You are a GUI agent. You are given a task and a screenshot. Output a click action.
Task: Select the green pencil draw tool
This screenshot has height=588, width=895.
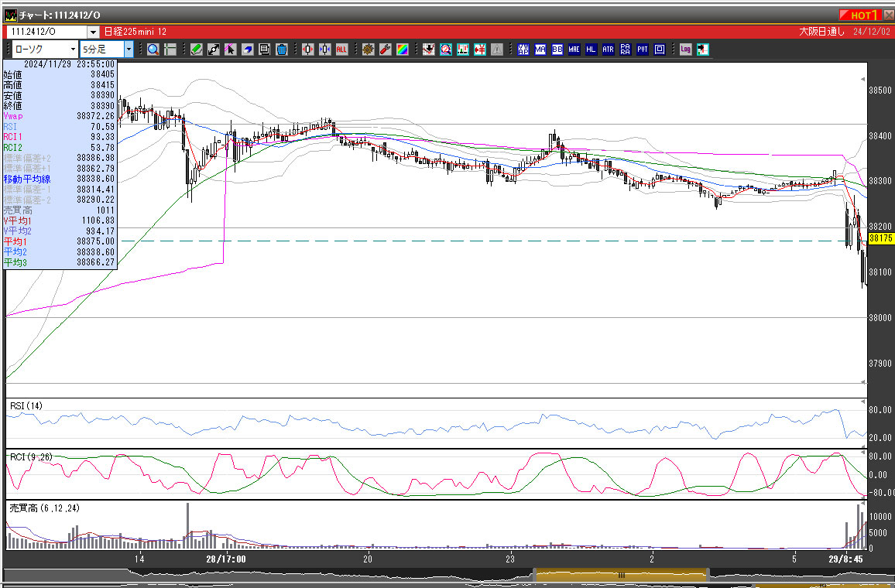coord(197,50)
